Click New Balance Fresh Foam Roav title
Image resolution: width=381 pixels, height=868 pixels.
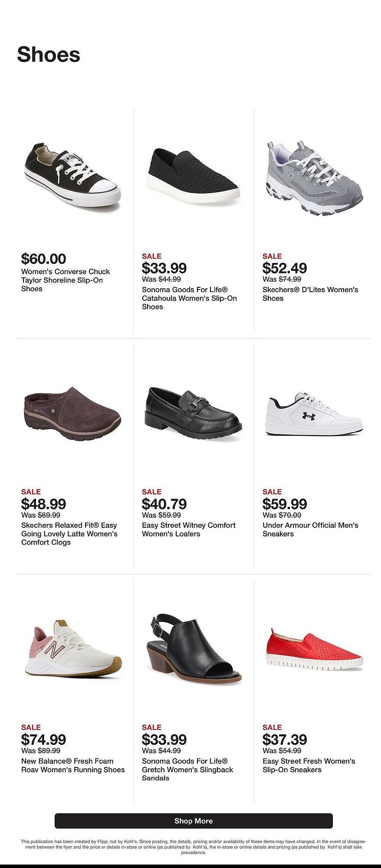pos(73,765)
